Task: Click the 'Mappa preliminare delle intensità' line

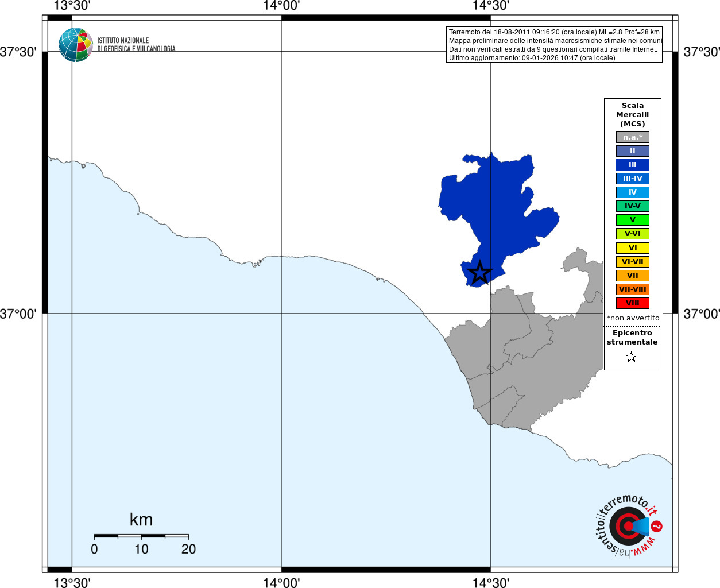Action: (555, 41)
